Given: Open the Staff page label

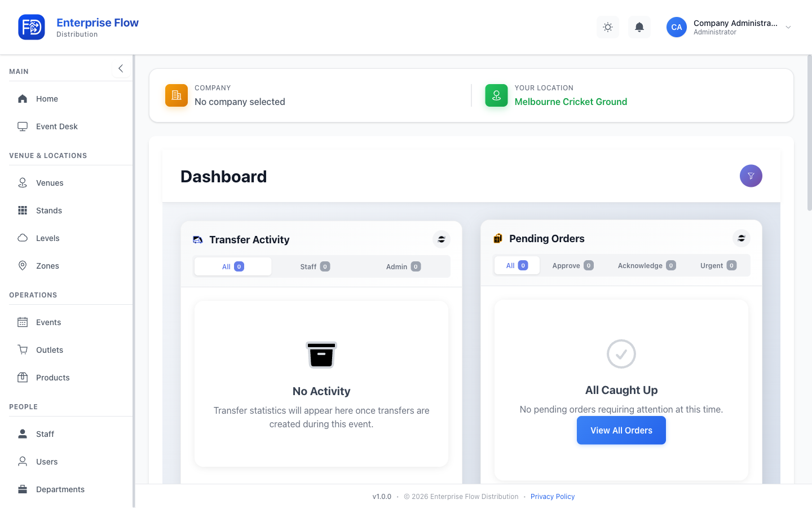Looking at the screenshot, I should [x=45, y=434].
